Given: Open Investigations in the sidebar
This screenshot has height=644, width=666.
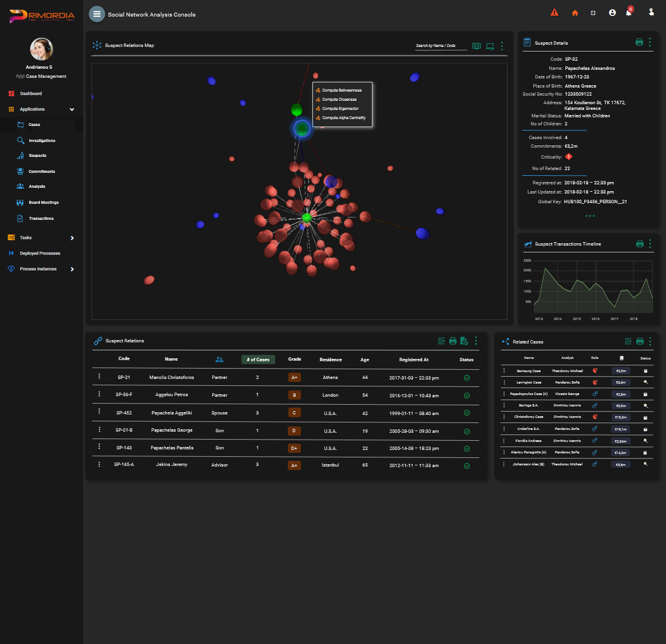Looking at the screenshot, I should [x=42, y=140].
